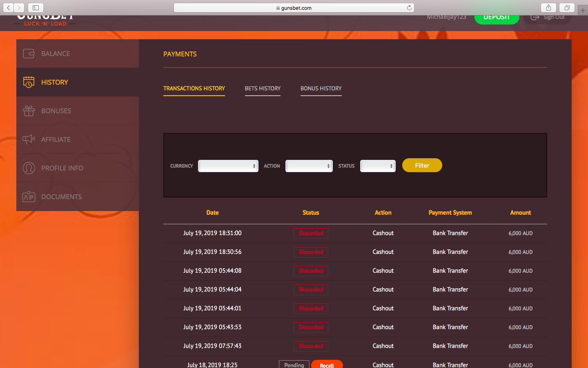Click the date July 19, 2019 05:44:01

212,308
